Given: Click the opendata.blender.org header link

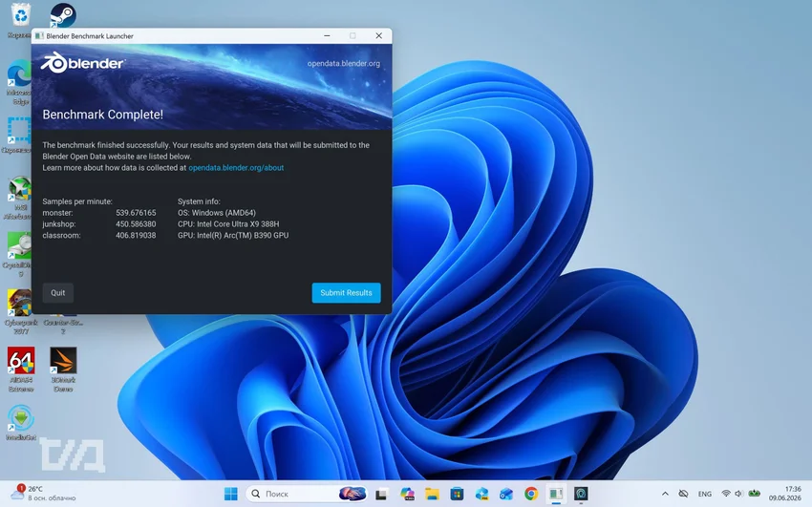Looking at the screenshot, I should [x=343, y=63].
